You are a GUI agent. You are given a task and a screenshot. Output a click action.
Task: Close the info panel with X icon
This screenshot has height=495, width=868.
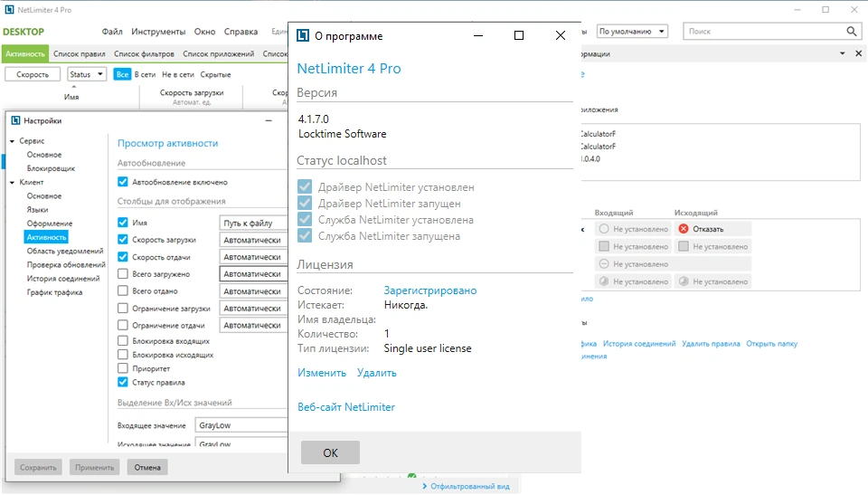tap(859, 53)
